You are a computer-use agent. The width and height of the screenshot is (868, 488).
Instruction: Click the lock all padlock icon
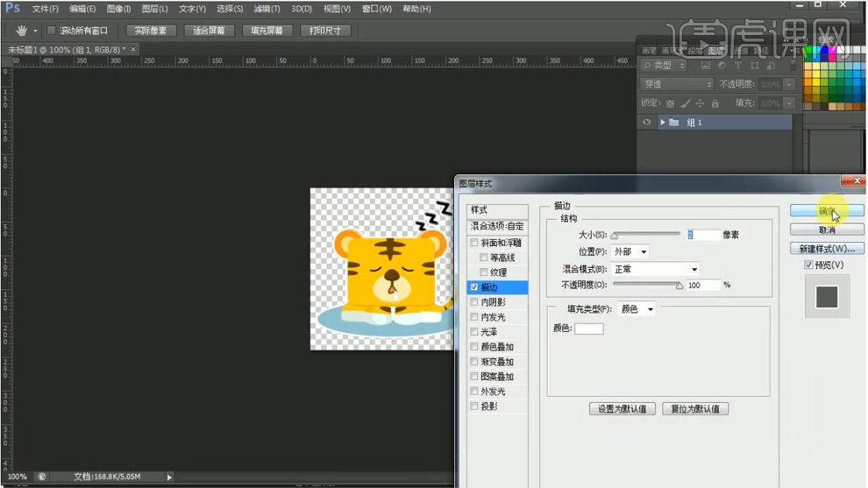(x=715, y=103)
